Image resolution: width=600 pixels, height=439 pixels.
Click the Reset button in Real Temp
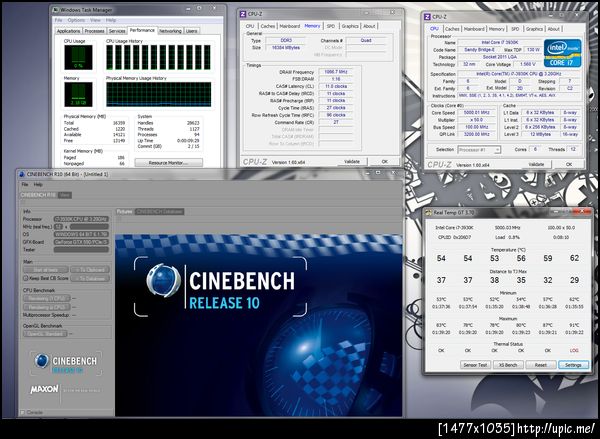[541, 365]
